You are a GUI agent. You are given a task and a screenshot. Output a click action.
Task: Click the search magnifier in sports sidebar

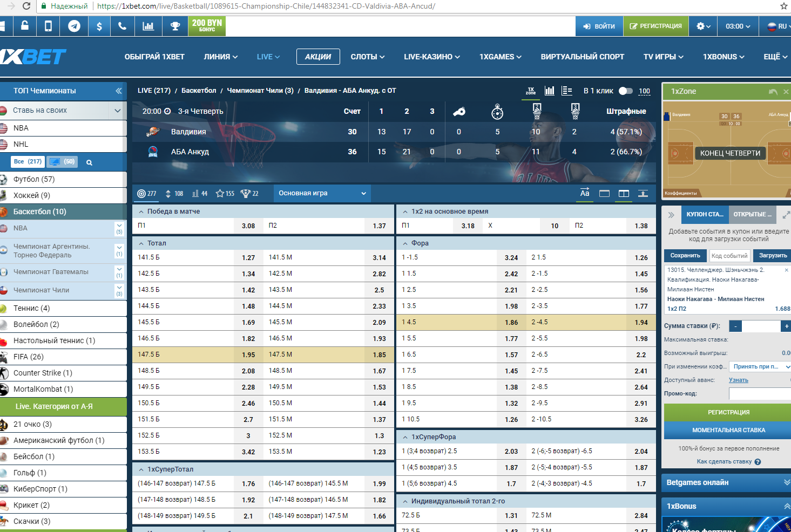(x=89, y=162)
